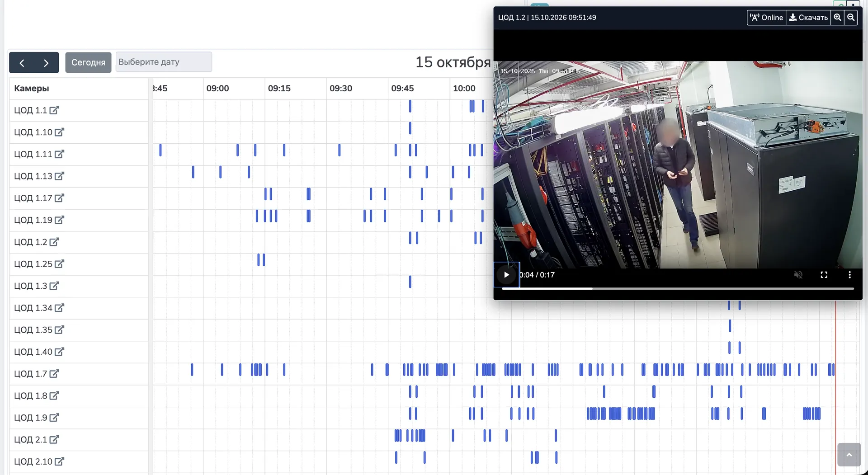Go to next day with right arrow
868x475 pixels.
click(x=46, y=63)
